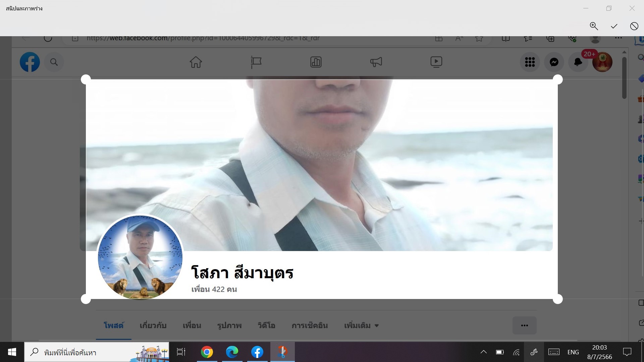This screenshot has height=362, width=644.
Task: Click the zoom magnifier icon in Snip toolbar
Action: [594, 26]
